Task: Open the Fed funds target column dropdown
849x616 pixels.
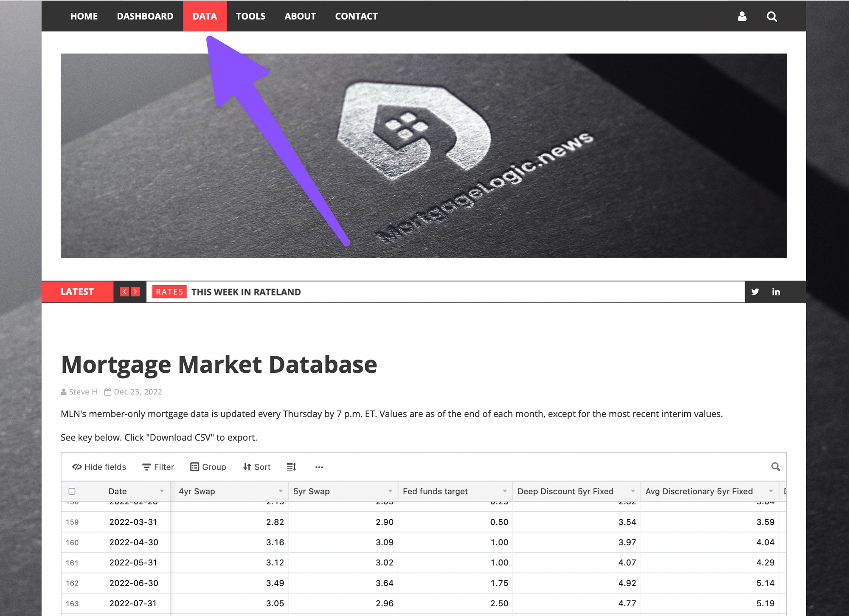Action: pyautogui.click(x=505, y=491)
